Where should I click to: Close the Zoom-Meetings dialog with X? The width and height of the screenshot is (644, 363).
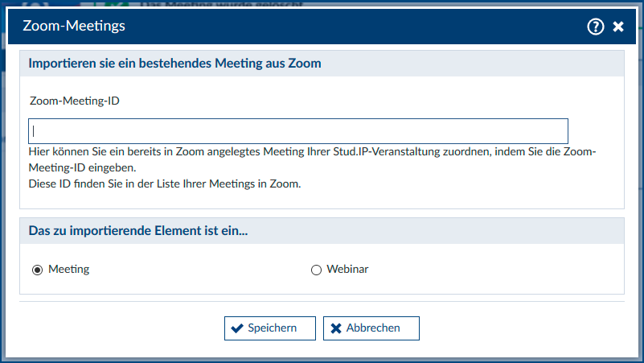tap(618, 27)
